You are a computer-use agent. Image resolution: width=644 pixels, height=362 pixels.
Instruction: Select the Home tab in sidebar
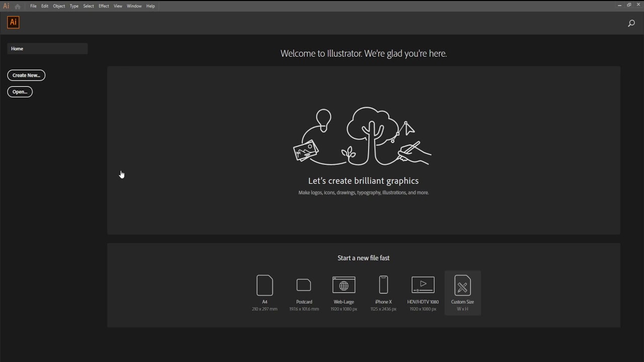(47, 49)
